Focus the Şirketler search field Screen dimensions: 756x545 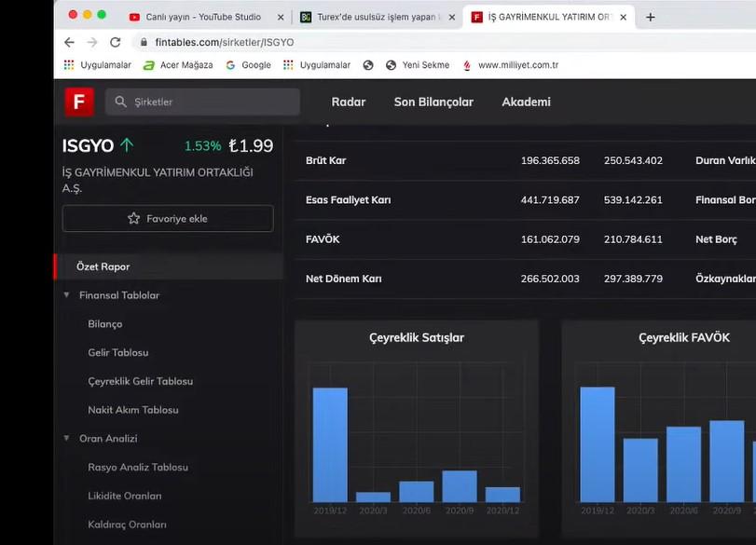click(202, 102)
